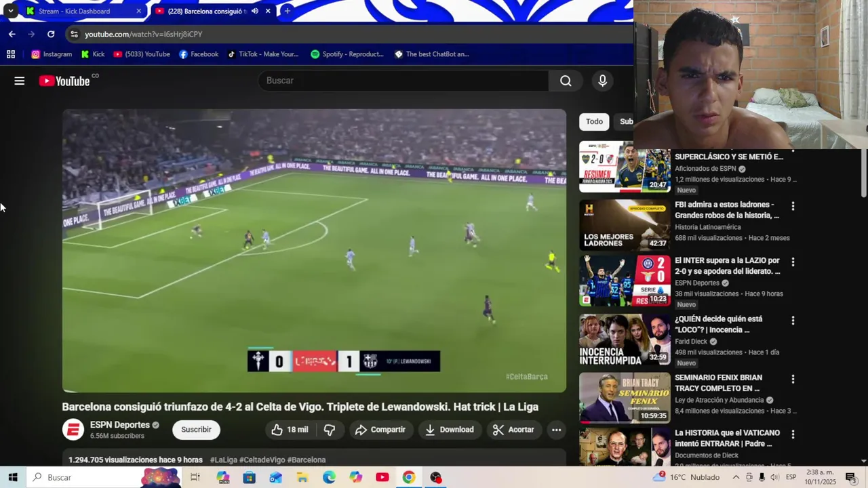Open 'FBI admira a estos ladrones' title

727,210
